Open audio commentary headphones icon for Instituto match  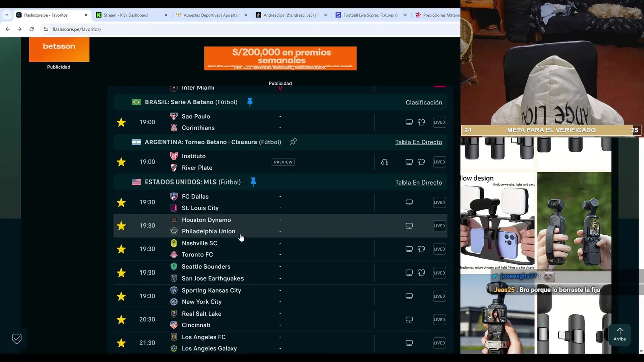(385, 162)
